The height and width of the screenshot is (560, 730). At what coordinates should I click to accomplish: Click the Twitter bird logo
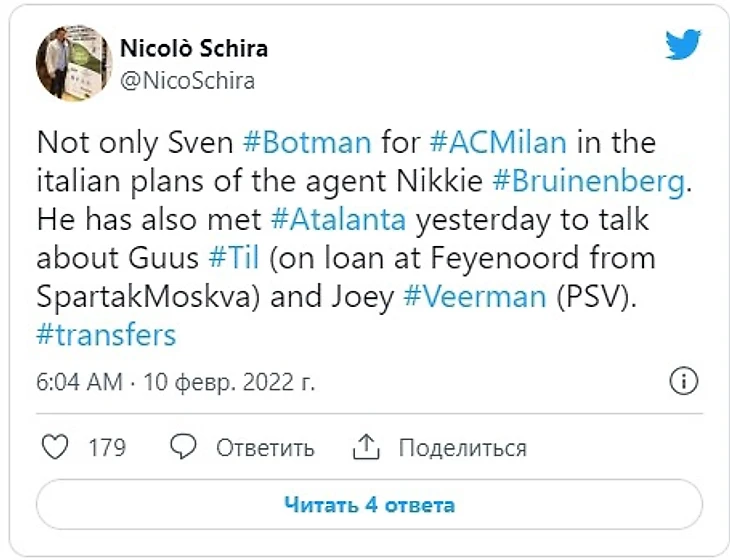coord(683,45)
